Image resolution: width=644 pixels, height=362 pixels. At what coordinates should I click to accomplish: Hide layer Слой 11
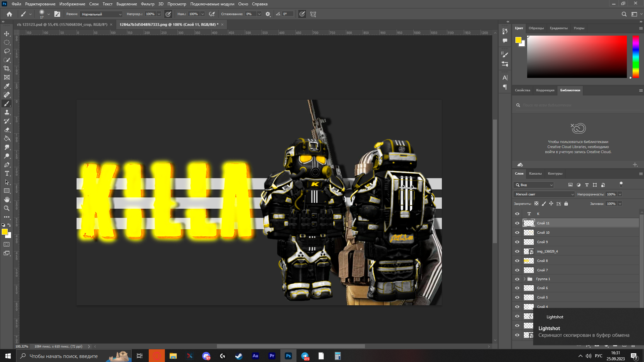tap(517, 223)
